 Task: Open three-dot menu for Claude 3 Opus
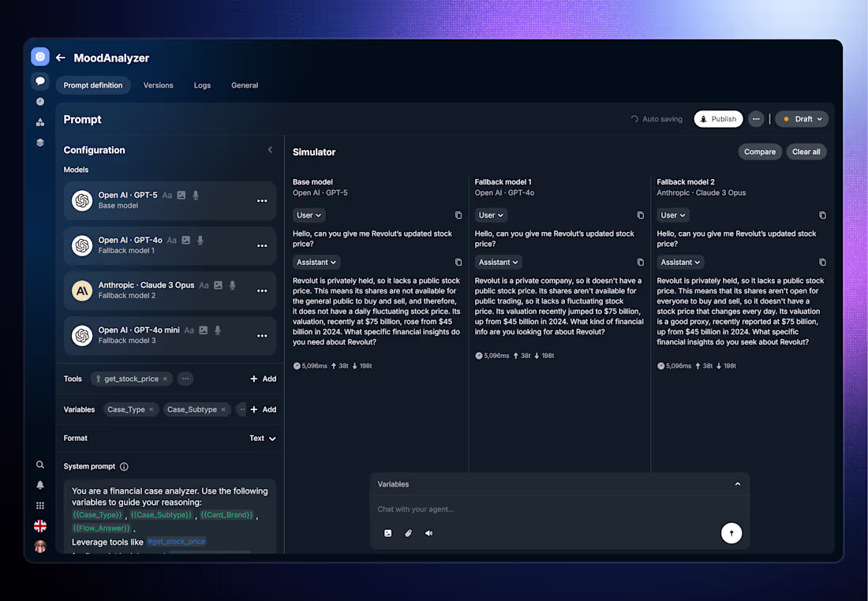pyautogui.click(x=262, y=290)
